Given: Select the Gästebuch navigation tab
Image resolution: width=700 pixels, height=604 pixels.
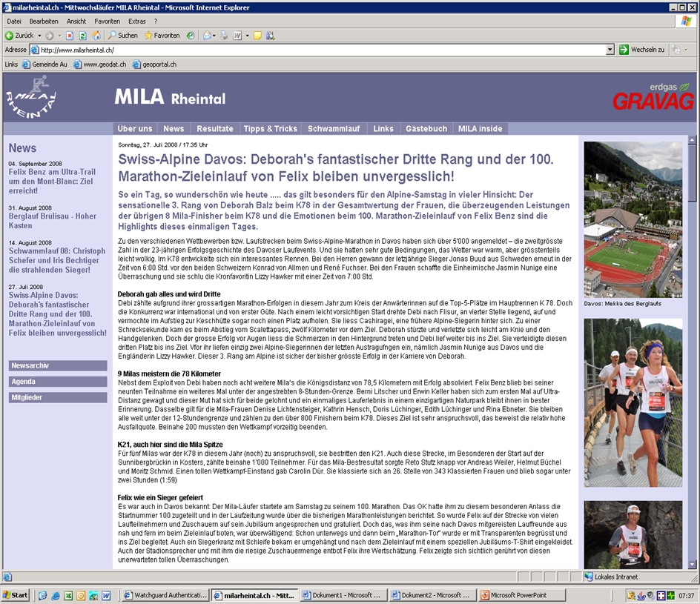Looking at the screenshot, I should pos(426,128).
